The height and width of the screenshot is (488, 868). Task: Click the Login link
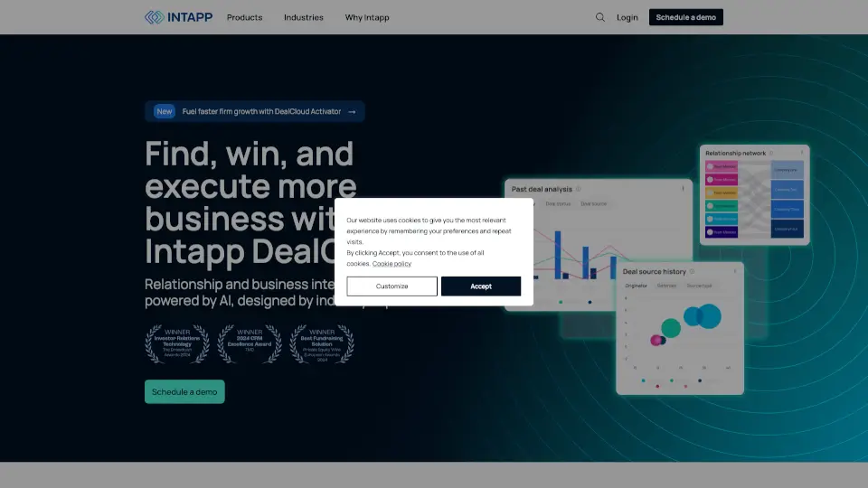627,17
